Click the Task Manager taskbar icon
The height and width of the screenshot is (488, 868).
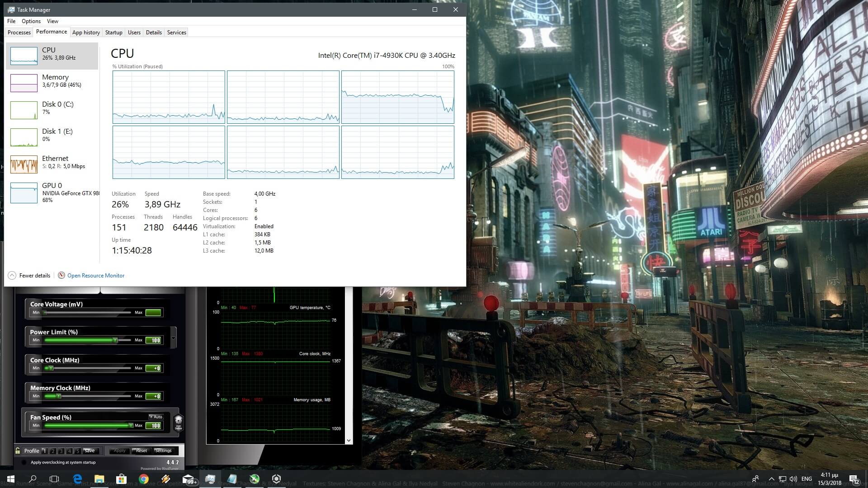coord(210,479)
